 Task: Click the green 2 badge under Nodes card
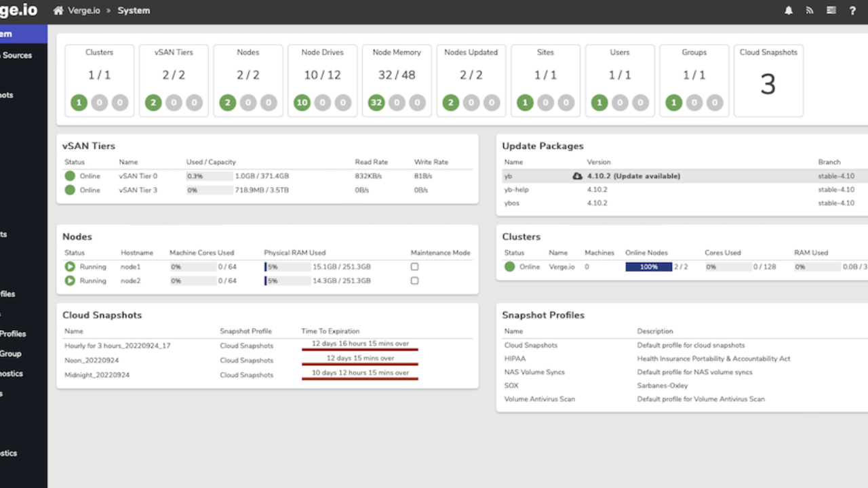click(x=228, y=103)
